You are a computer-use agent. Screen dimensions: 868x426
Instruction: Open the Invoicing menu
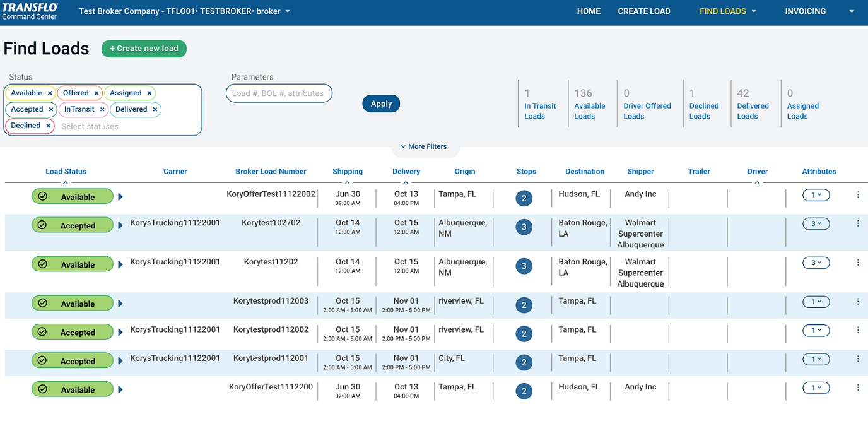click(x=819, y=11)
